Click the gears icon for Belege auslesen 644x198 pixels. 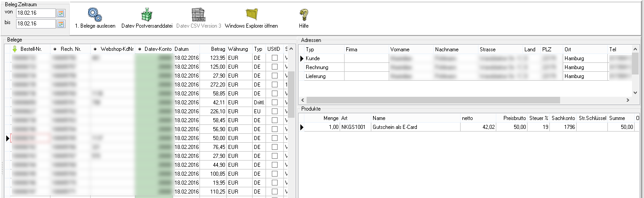click(95, 15)
